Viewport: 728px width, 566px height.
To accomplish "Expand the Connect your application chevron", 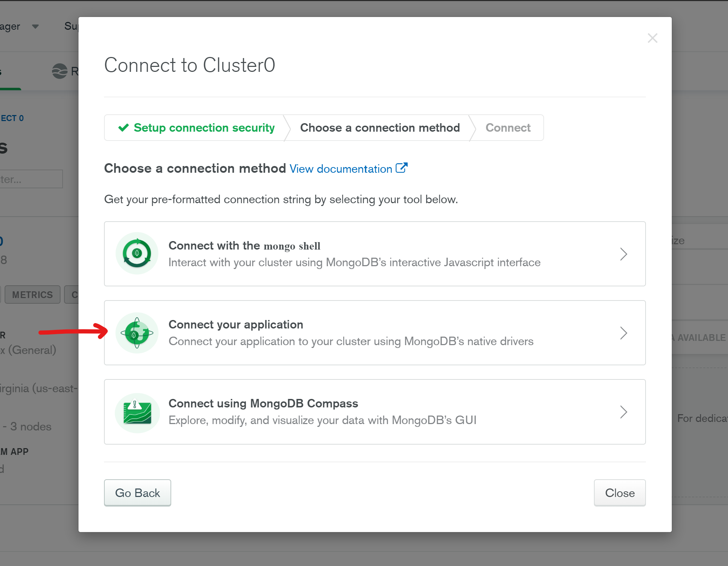I will (x=623, y=333).
